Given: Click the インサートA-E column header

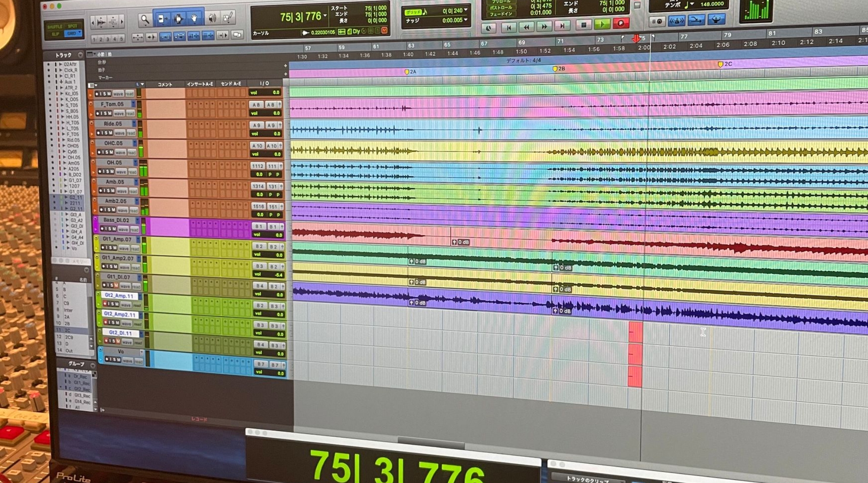Looking at the screenshot, I should tap(199, 84).
